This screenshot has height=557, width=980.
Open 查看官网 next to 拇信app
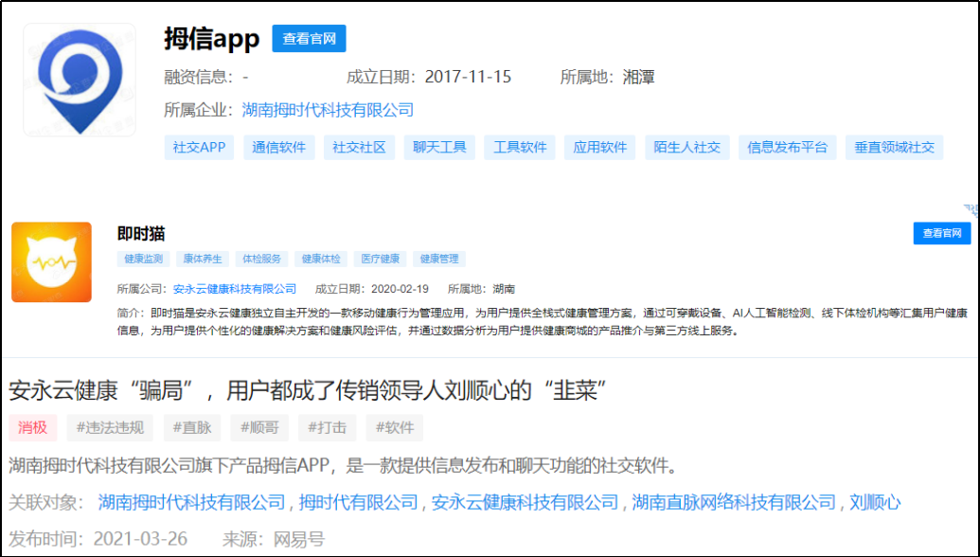(x=309, y=39)
